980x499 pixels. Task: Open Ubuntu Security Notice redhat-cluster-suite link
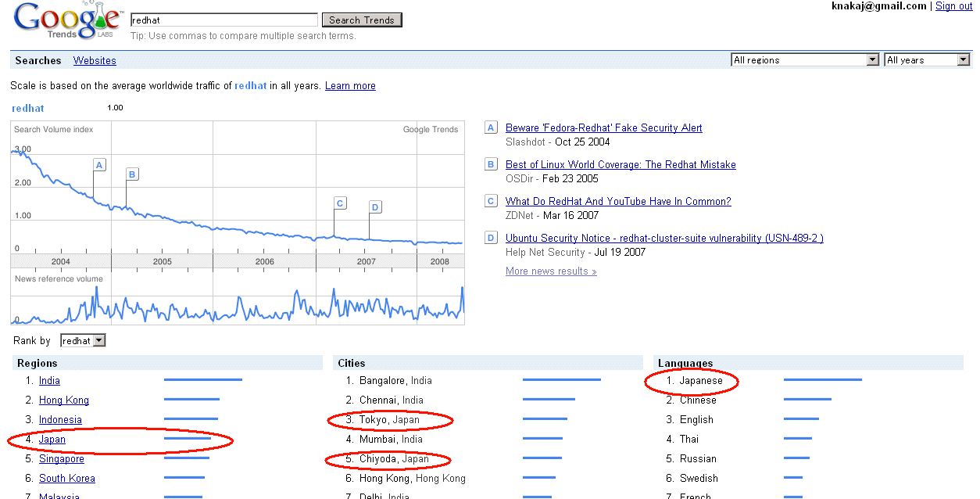click(x=664, y=238)
